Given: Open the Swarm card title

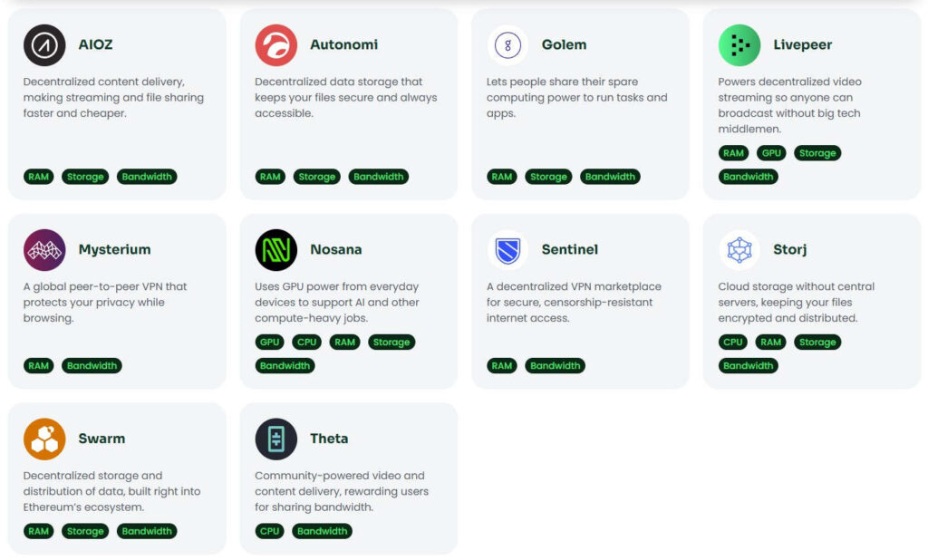Looking at the screenshot, I should coord(101,439).
